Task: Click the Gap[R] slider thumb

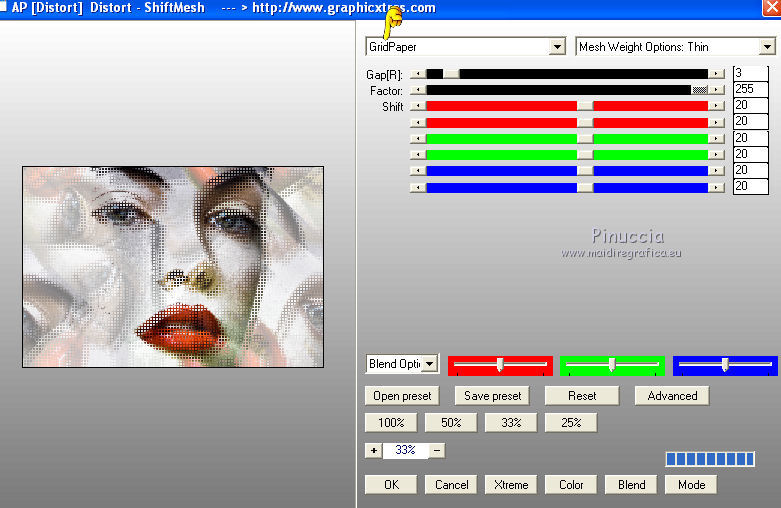Action: pyautogui.click(x=451, y=74)
